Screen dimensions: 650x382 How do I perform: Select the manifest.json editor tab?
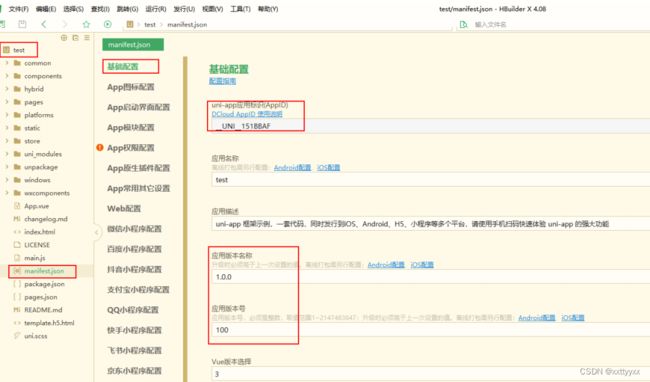tap(133, 45)
